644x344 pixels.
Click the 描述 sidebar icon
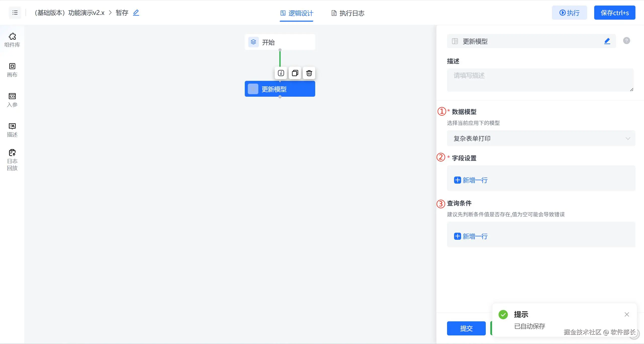(12, 130)
